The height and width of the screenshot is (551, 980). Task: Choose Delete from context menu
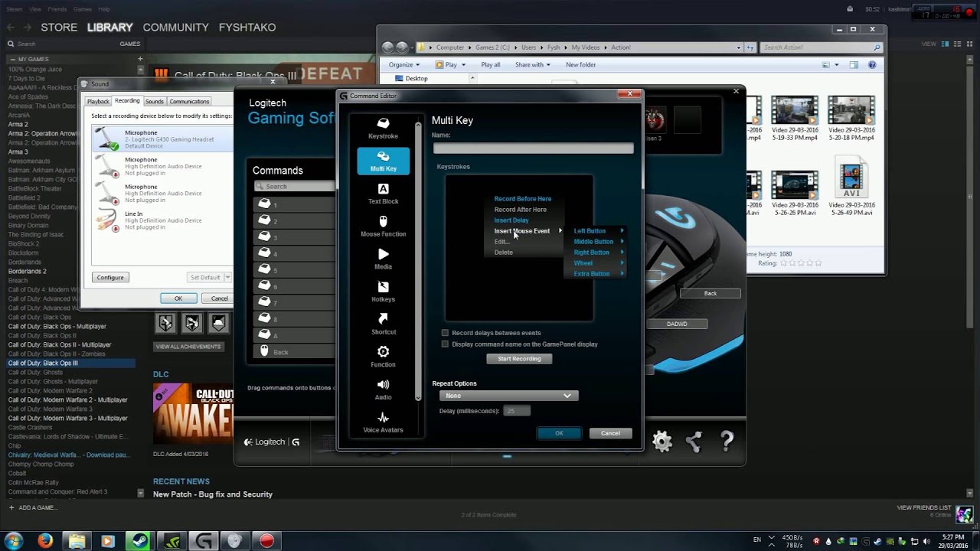[x=503, y=253]
